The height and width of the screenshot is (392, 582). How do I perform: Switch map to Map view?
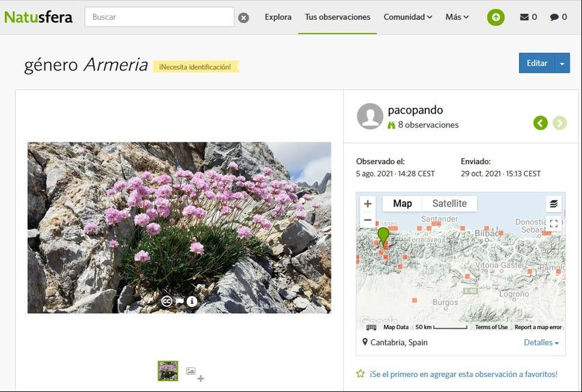click(x=403, y=204)
